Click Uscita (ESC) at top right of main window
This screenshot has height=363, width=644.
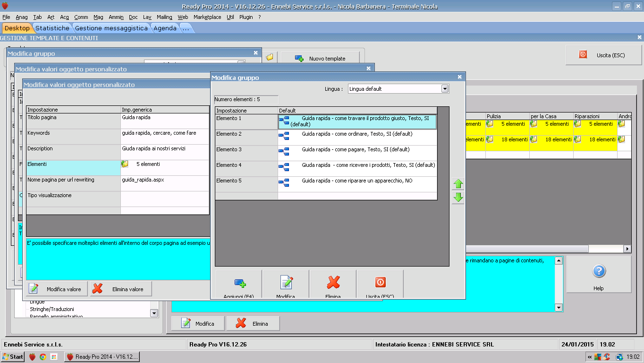[603, 55]
